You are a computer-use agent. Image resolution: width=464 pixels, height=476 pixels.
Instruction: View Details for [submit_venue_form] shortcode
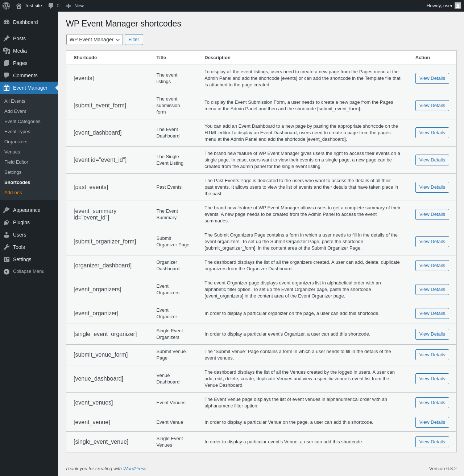432,355
